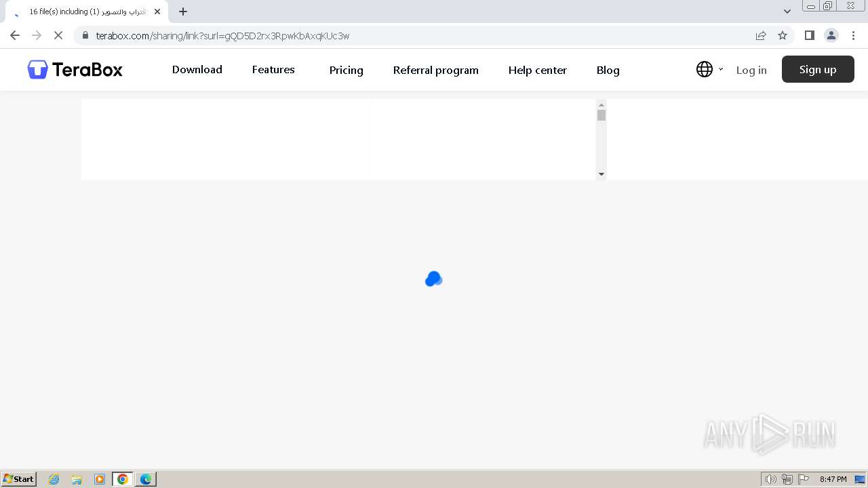Screen dimensions: 868x488
Task: Open File Explorer from taskbar
Action: pos(77,479)
